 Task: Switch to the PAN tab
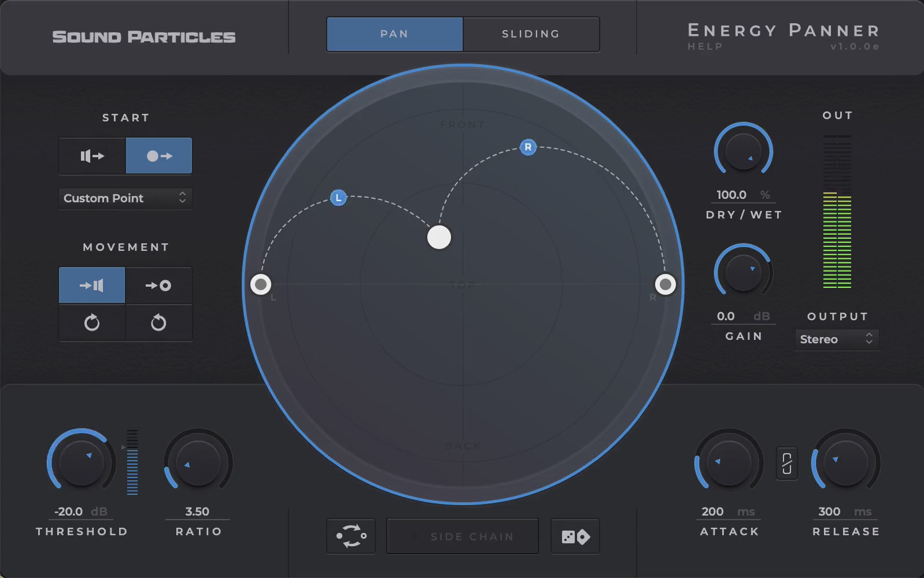[394, 34]
